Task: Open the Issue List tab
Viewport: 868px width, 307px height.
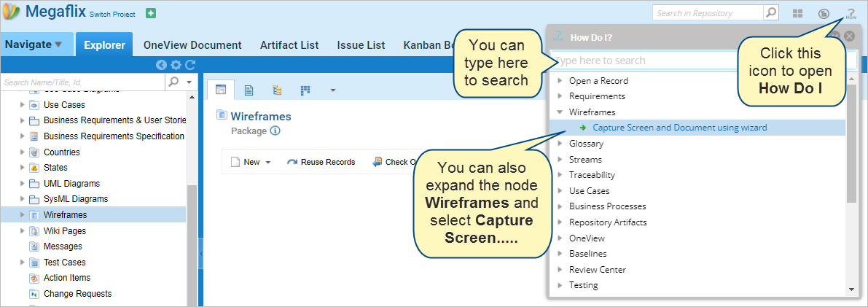Action: coord(361,45)
